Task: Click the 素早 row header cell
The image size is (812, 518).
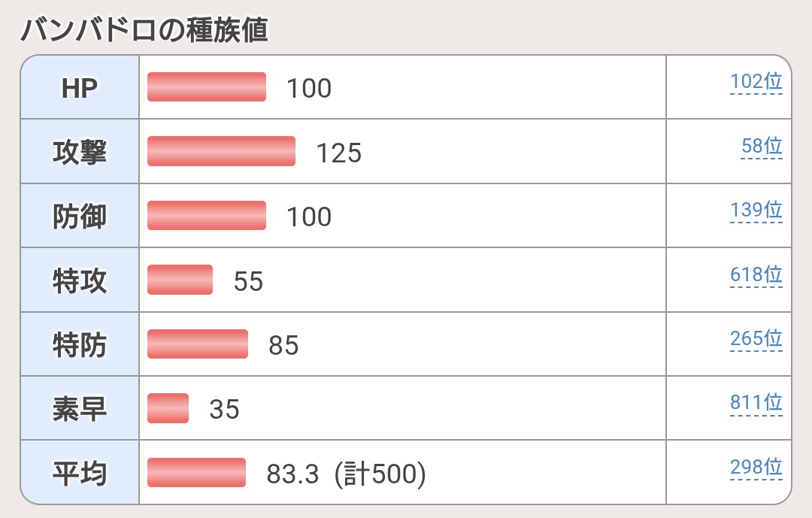Action: [80, 408]
